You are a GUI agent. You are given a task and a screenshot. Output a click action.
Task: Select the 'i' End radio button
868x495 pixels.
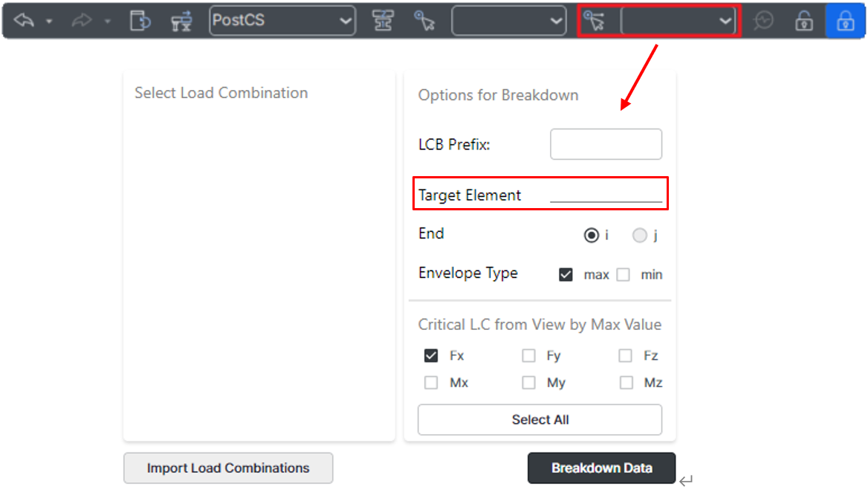[592, 236]
